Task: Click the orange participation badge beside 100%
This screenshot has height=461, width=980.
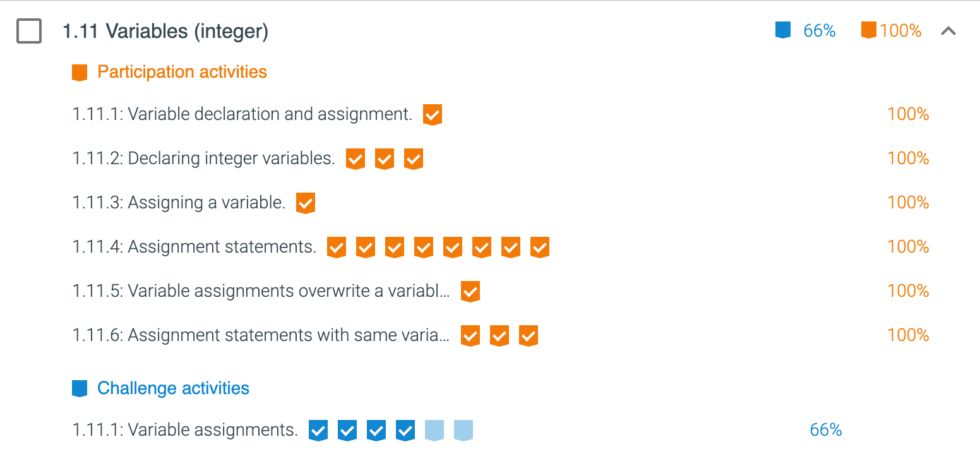Action: pos(869,30)
